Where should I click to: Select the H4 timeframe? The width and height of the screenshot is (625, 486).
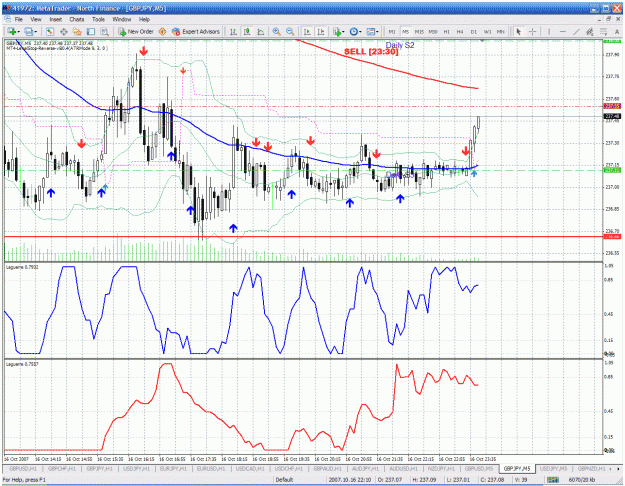point(460,31)
